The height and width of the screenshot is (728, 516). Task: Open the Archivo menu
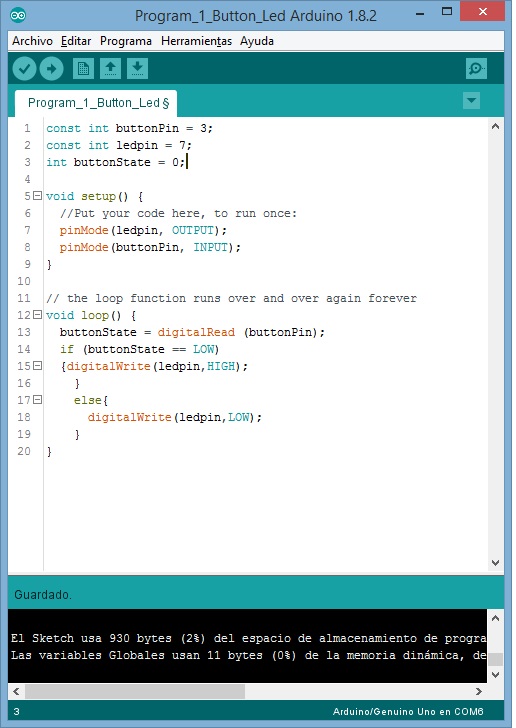pos(33,41)
